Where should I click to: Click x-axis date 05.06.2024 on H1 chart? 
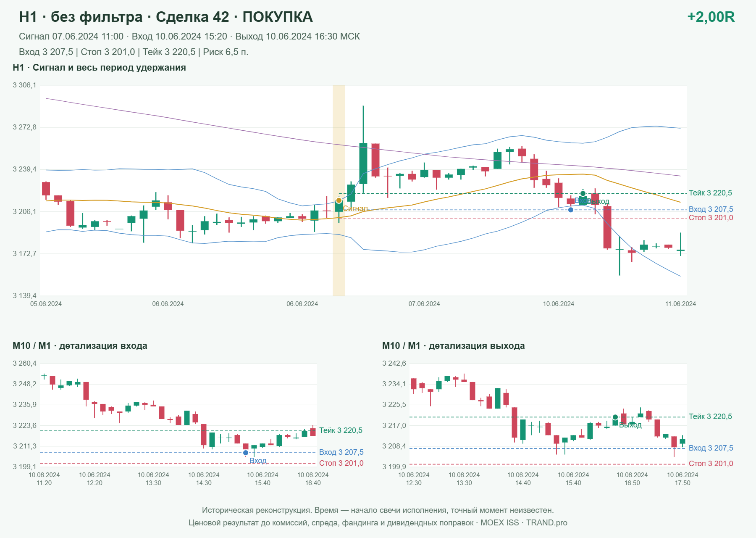click(x=46, y=304)
